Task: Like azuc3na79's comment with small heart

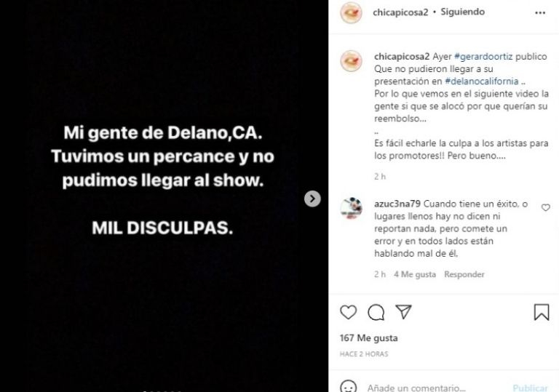Action: (x=545, y=207)
